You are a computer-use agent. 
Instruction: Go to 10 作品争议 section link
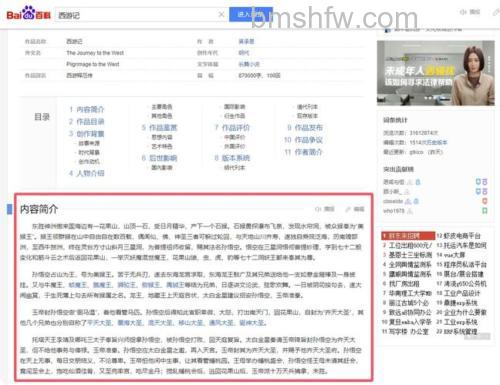tap(303, 140)
